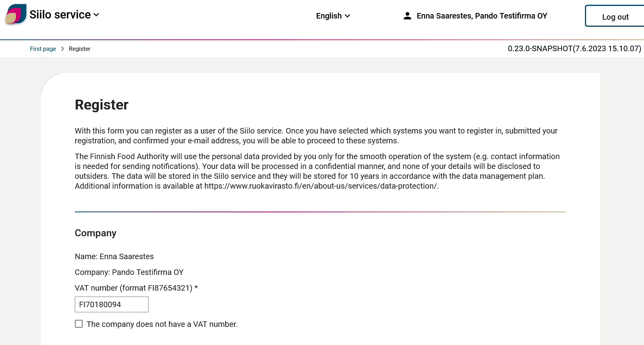
Task: Navigate to First page via breadcrumb
Action: [x=43, y=48]
